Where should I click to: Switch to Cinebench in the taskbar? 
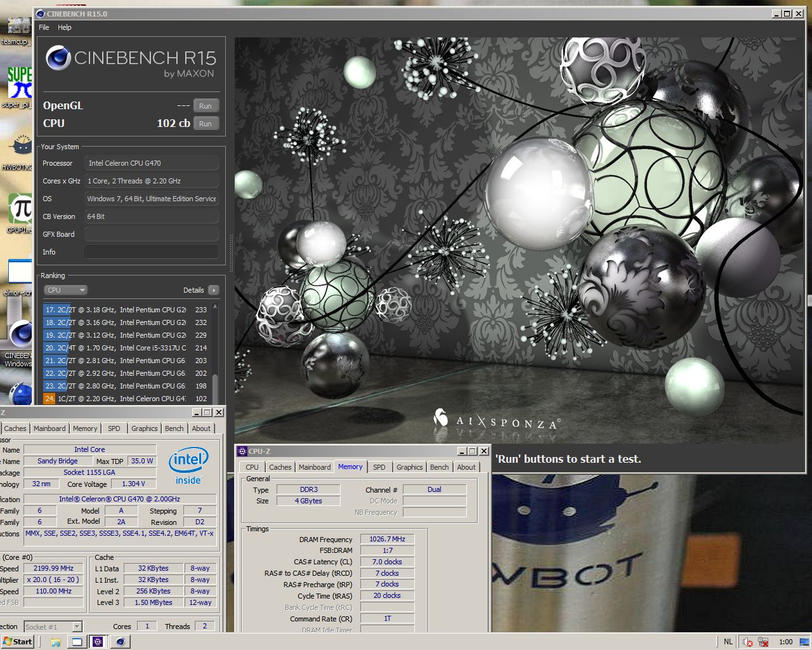(120, 642)
